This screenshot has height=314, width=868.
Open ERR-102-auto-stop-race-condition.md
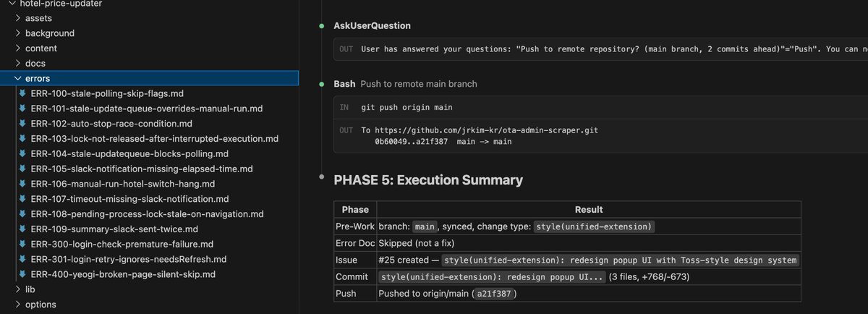click(x=111, y=124)
